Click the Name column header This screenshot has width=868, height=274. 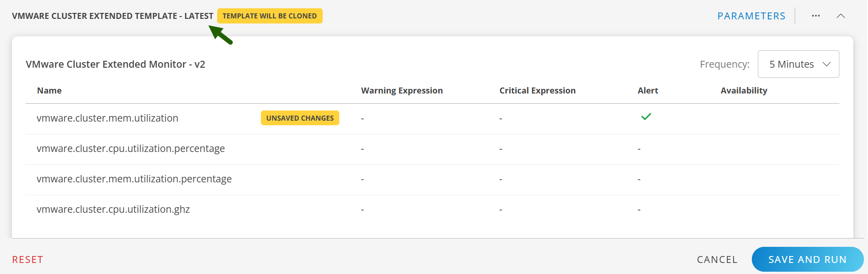pyautogui.click(x=49, y=91)
